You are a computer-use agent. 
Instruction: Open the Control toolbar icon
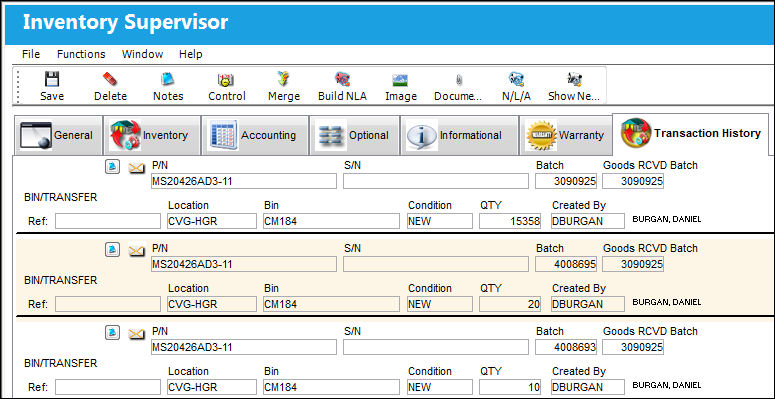click(x=226, y=80)
